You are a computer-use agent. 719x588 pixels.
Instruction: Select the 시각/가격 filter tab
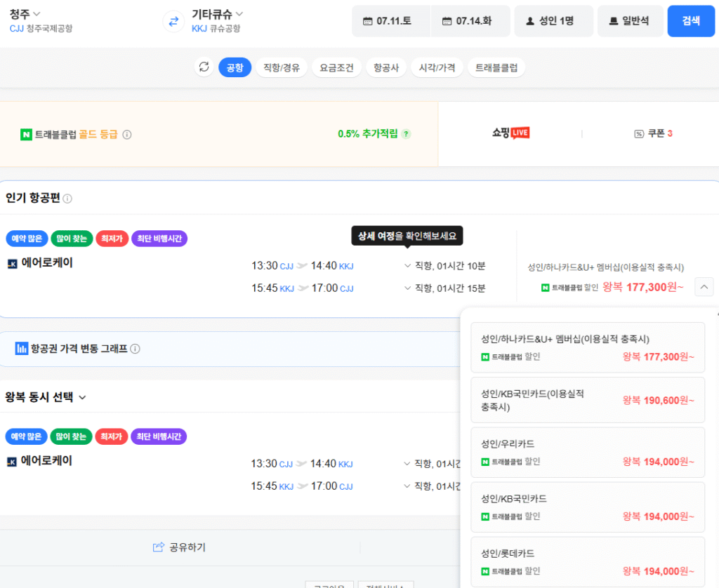[437, 67]
